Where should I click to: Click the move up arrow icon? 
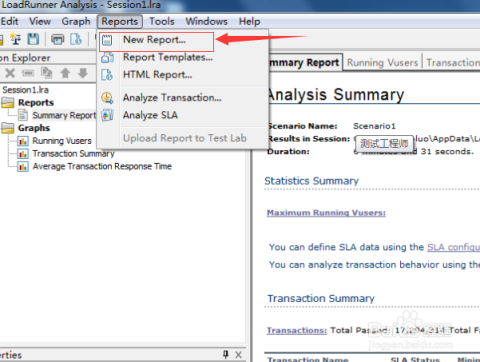[65, 73]
